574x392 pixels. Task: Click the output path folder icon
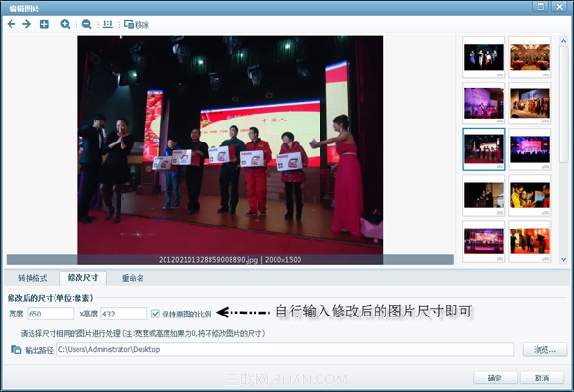pos(16,350)
